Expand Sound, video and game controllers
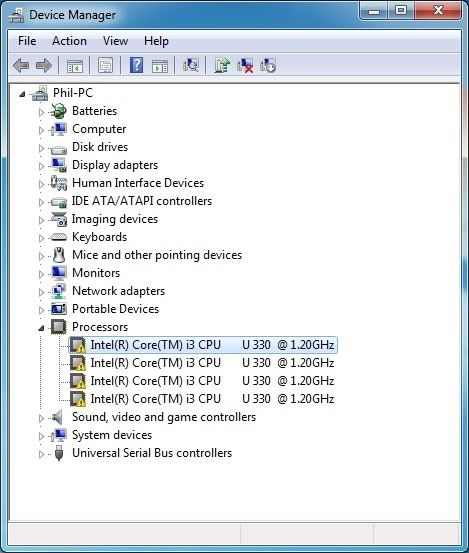This screenshot has width=469, height=553. click(41, 418)
